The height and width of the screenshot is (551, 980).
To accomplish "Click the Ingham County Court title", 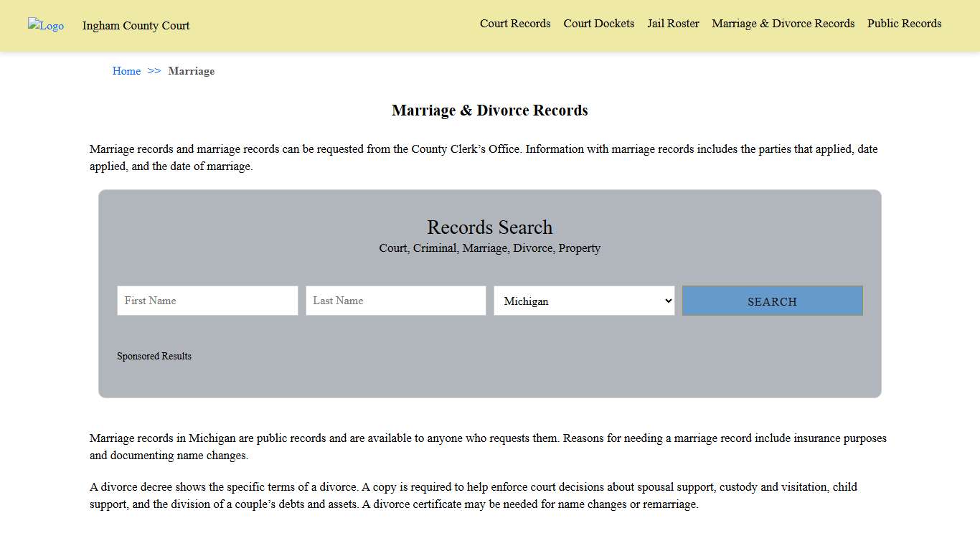I will tap(136, 26).
